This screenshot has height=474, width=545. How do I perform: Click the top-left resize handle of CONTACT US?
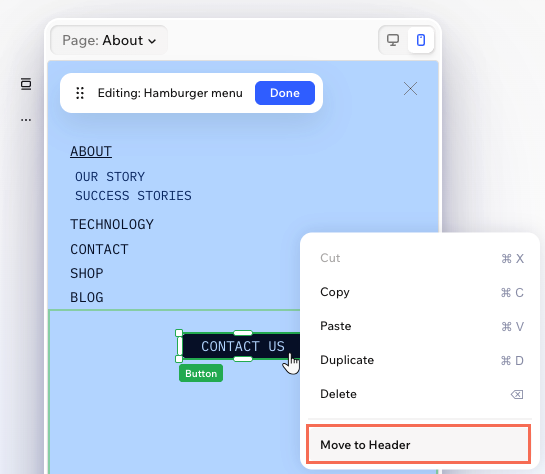click(179, 333)
